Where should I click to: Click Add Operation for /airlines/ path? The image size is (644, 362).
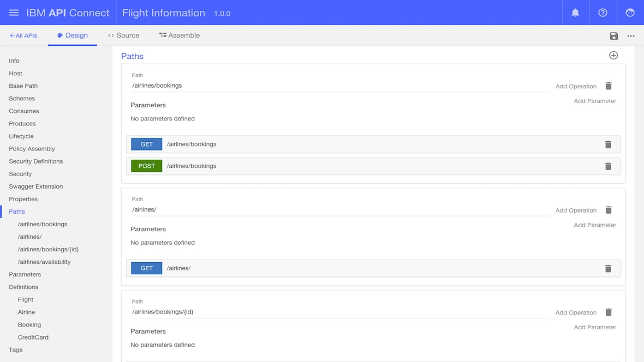(576, 210)
